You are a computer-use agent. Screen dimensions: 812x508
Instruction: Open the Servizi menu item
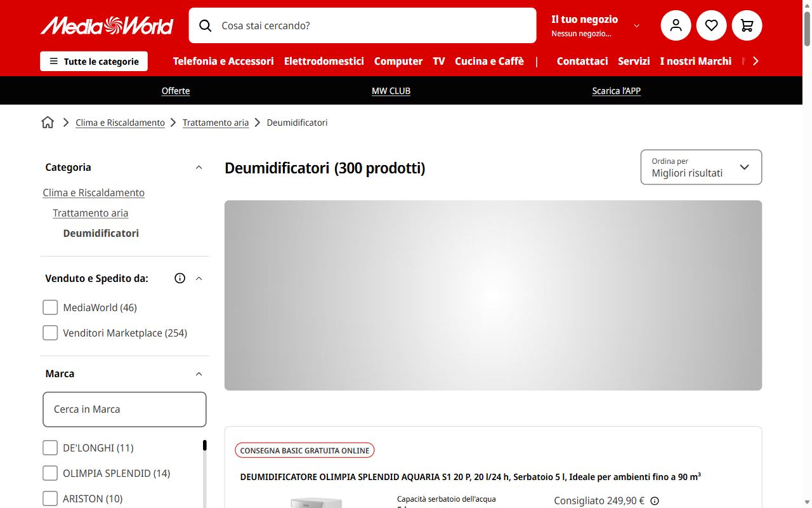tap(634, 61)
